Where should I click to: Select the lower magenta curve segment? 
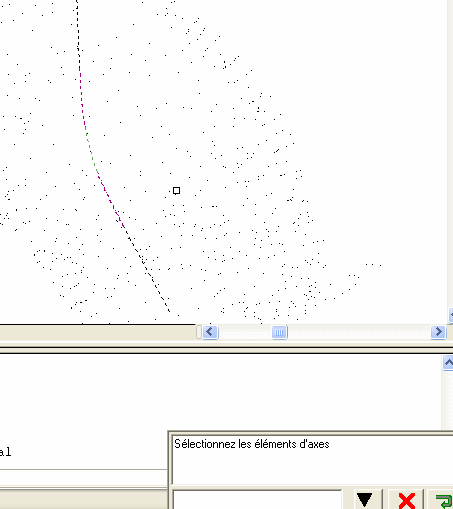[111, 199]
